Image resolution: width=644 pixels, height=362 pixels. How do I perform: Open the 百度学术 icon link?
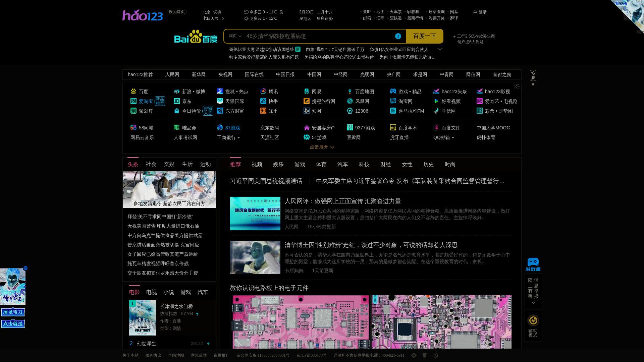click(x=393, y=128)
